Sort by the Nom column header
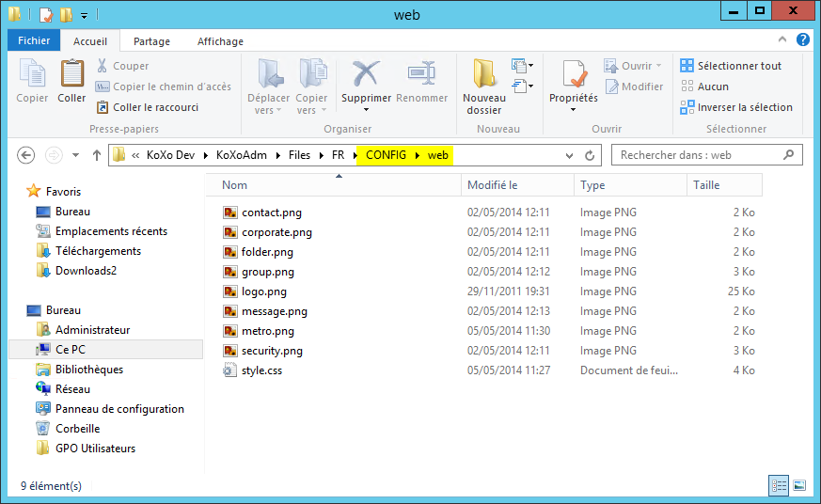Screen dimensions: 821x504 334,184
